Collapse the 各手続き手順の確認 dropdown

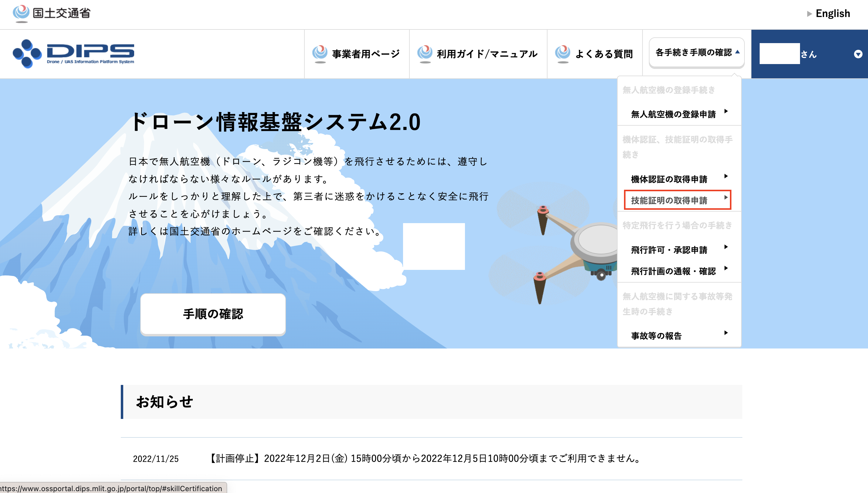(x=697, y=53)
